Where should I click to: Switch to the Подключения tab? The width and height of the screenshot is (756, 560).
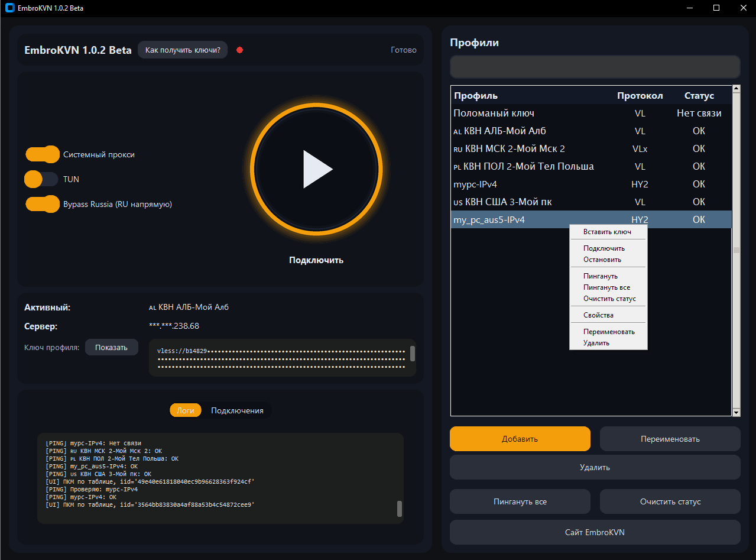(x=237, y=410)
